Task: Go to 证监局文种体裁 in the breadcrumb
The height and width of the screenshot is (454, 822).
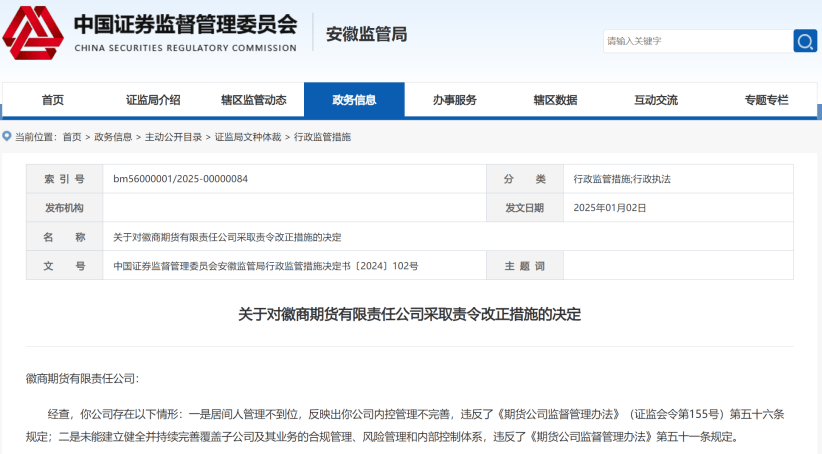Action: 248,137
